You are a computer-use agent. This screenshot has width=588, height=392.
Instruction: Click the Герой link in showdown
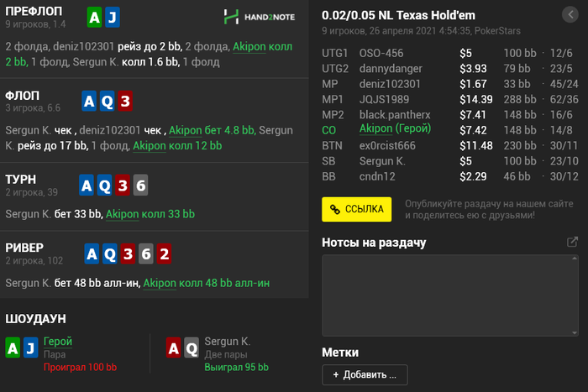[x=58, y=342]
